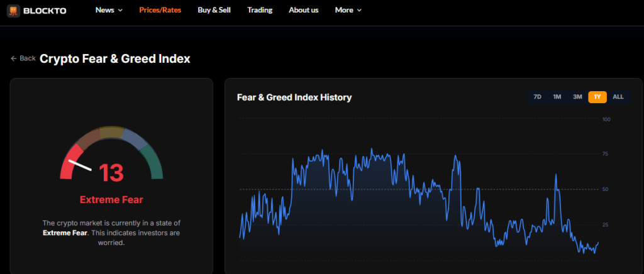
Task: Select the 7D time range
Action: point(537,97)
